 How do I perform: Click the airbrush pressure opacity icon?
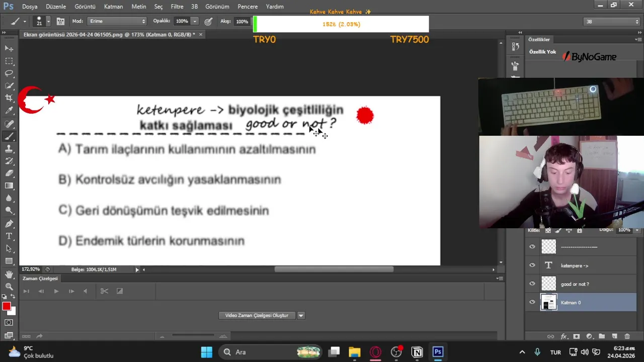click(208, 22)
